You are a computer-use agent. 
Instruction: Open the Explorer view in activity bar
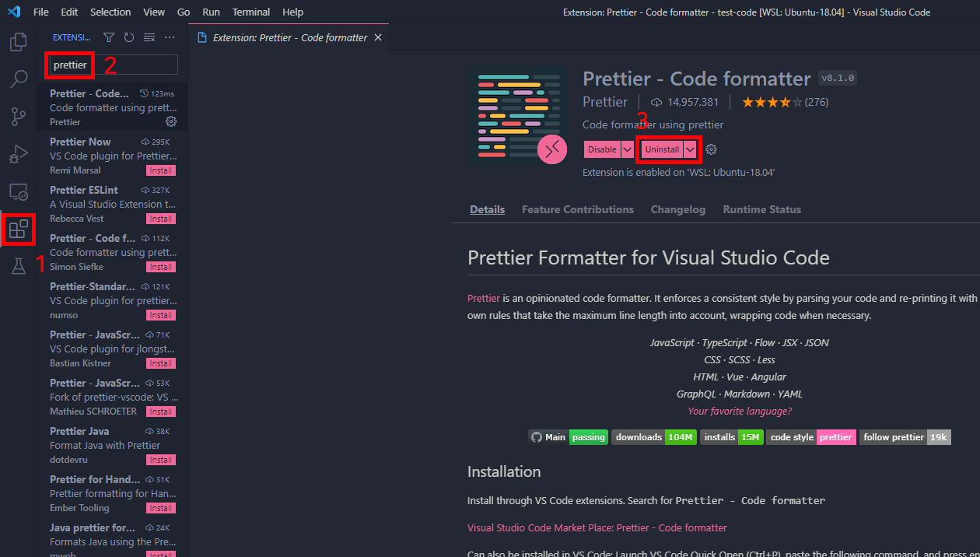(19, 41)
